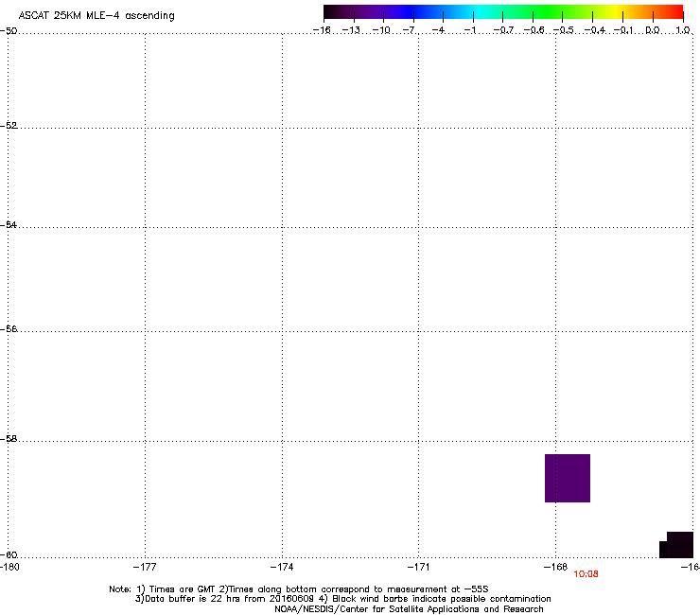This screenshot has width=700, height=615.
Task: Click the -54 latitude axis label
Action: (9, 225)
